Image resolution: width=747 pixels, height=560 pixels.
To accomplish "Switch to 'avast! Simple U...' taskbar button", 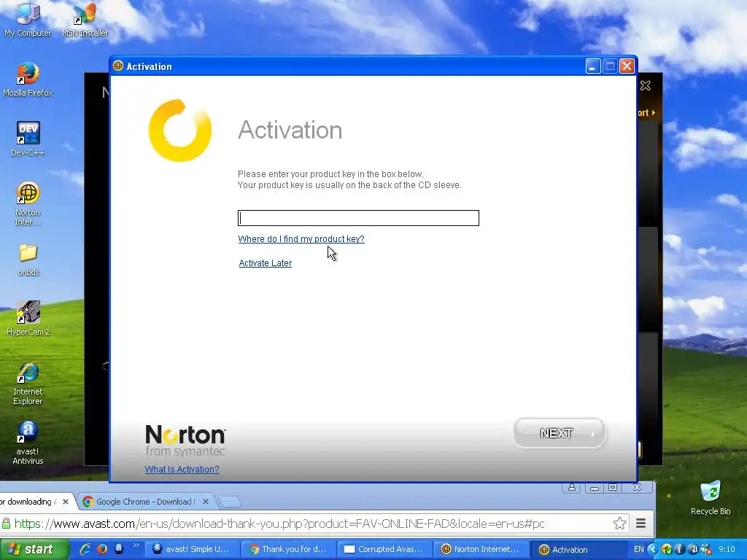I will [x=192, y=549].
